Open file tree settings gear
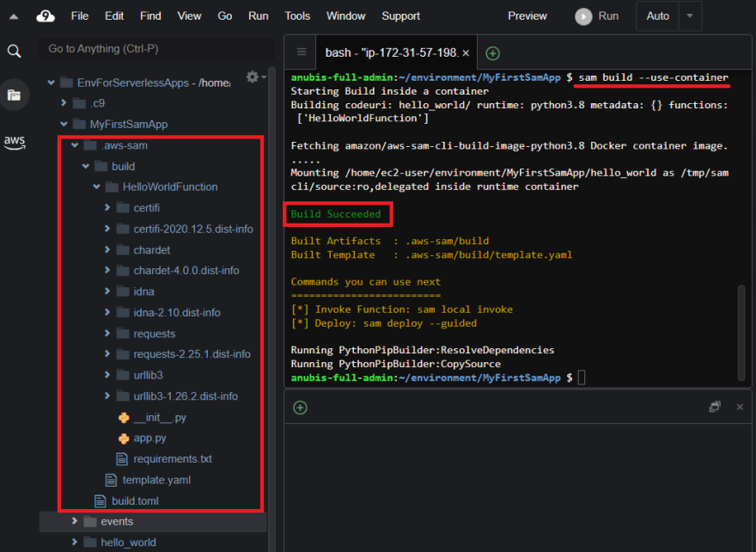The image size is (756, 552). (x=253, y=77)
